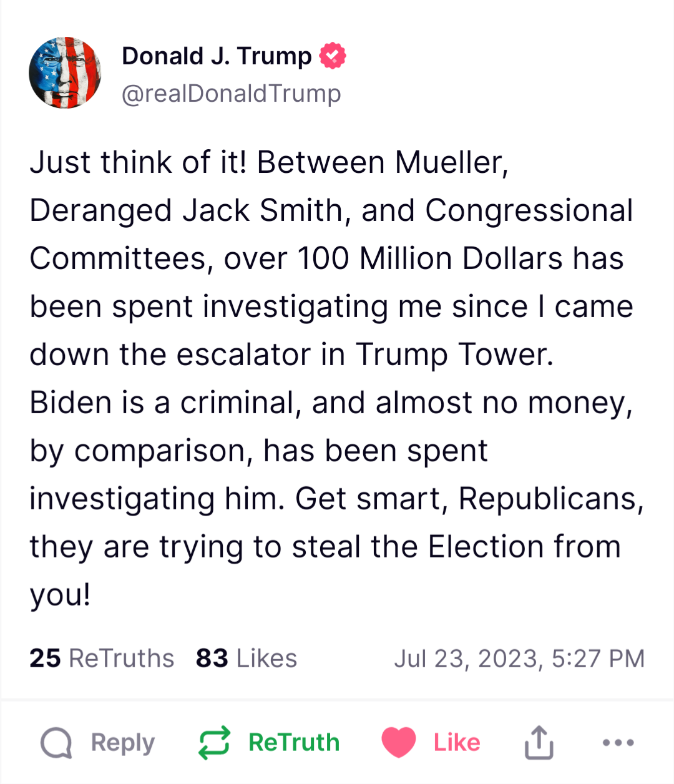
Task: View the 83 Likes list
Action: click(x=247, y=659)
